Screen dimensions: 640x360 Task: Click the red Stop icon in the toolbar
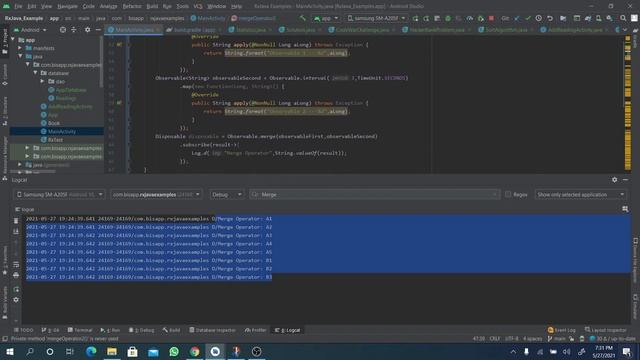(491, 18)
